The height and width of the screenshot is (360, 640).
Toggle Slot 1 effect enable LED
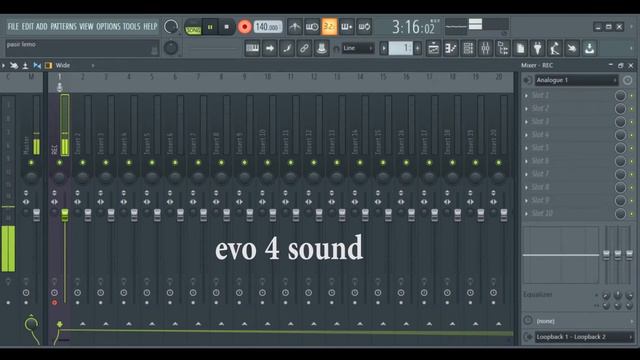(x=631, y=96)
